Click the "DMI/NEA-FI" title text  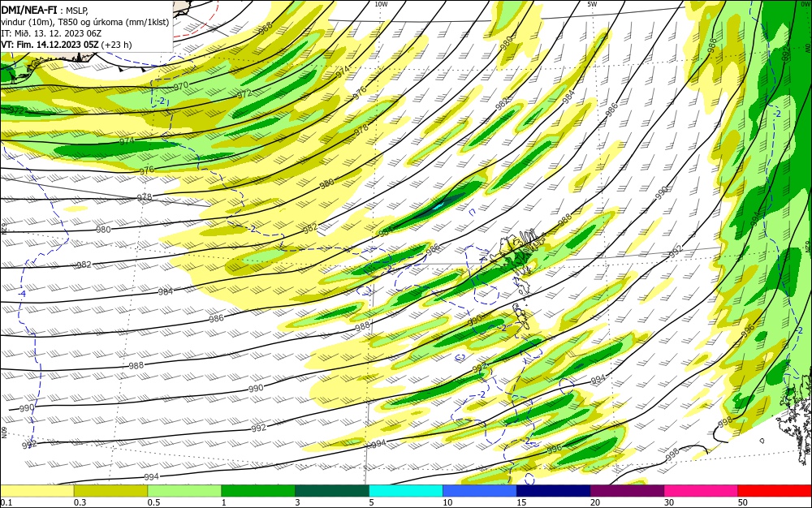28,9
